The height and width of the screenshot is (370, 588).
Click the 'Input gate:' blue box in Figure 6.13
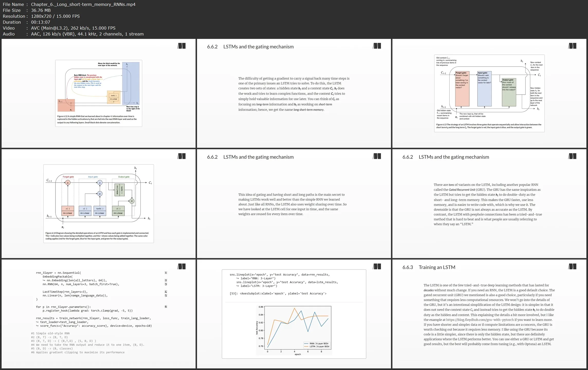coord(484,89)
